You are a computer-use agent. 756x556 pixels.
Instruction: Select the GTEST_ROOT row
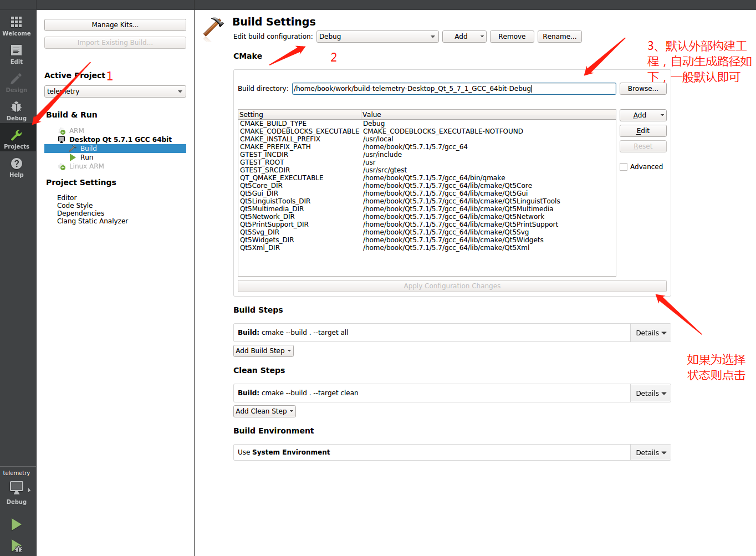[x=427, y=162]
